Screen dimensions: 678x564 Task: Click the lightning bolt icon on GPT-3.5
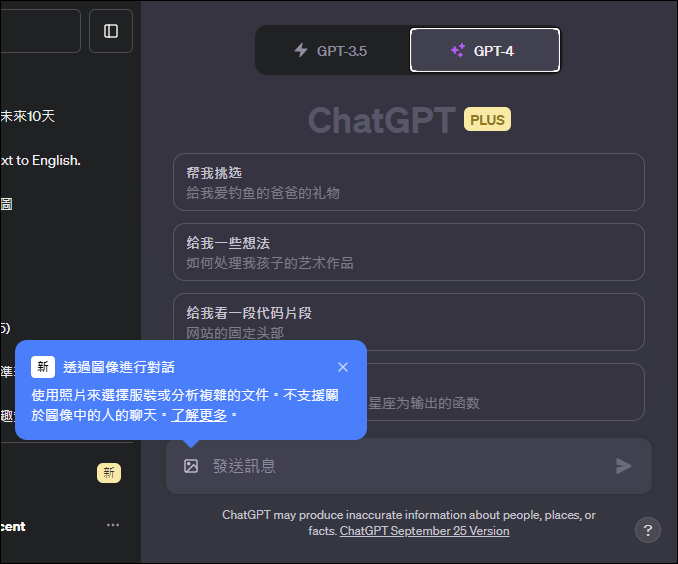coord(301,50)
